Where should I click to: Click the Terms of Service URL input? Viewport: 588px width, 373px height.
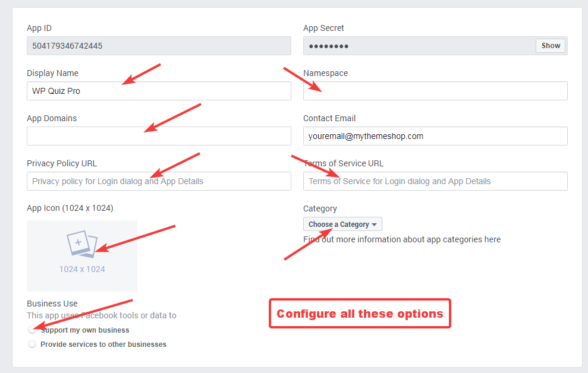[435, 181]
